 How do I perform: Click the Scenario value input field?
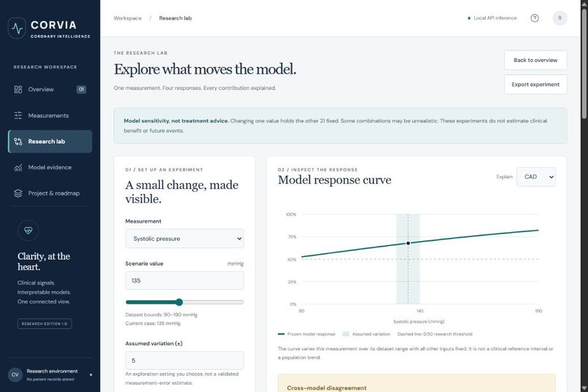185,280
